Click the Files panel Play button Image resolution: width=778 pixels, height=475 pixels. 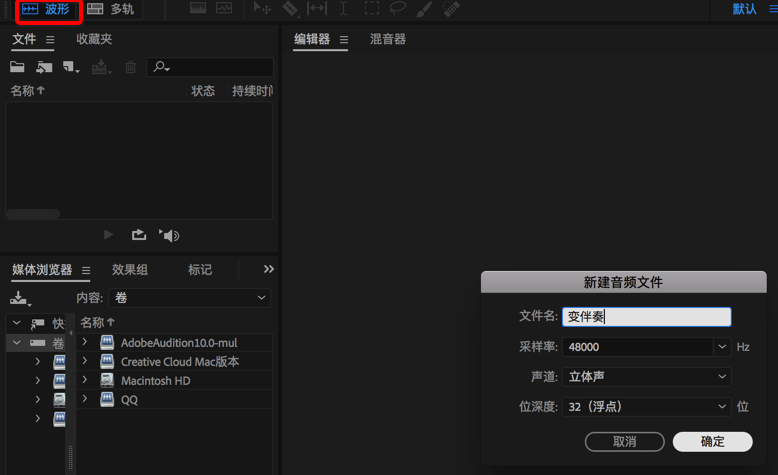pyautogui.click(x=108, y=235)
